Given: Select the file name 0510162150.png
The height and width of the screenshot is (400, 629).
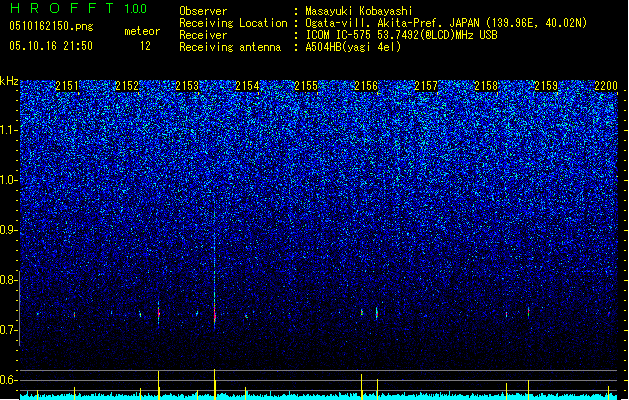Looking at the screenshot, I should 51,26.
